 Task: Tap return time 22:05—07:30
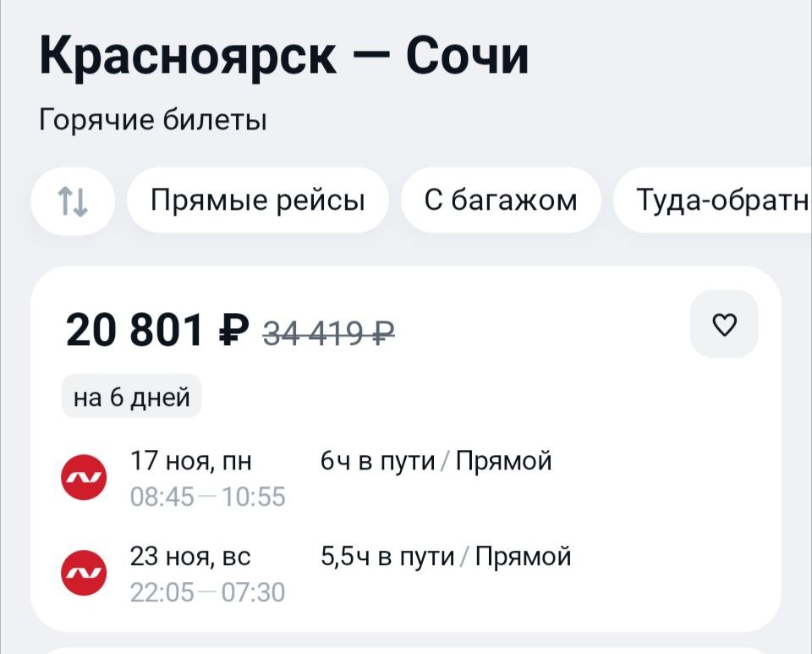(207, 592)
